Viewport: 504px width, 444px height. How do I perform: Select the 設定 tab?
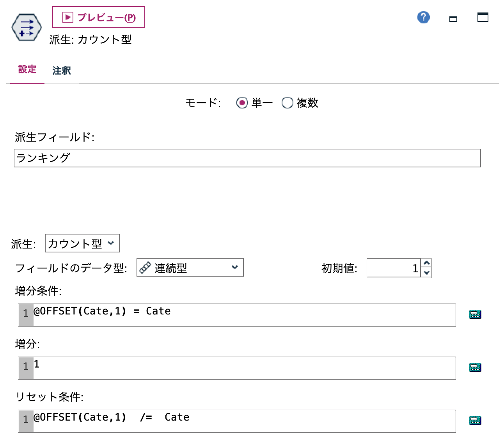point(27,69)
